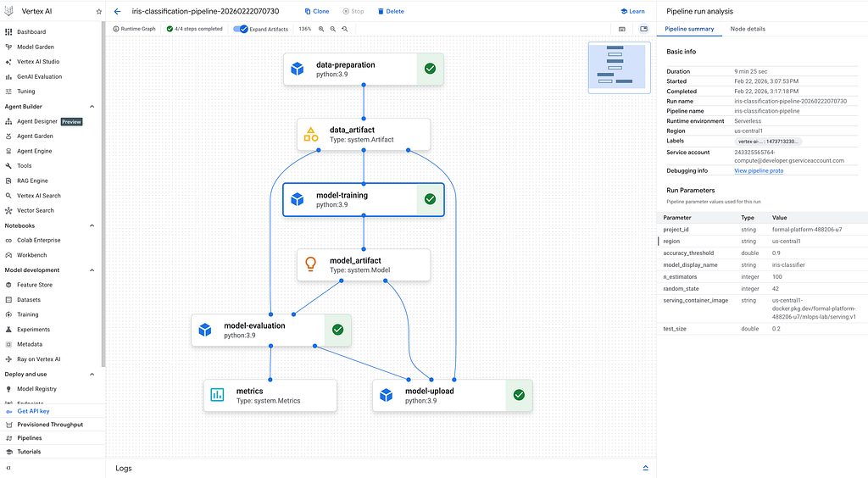Go back using the left arrow
This screenshot has width=868, height=478.
pos(117,11)
